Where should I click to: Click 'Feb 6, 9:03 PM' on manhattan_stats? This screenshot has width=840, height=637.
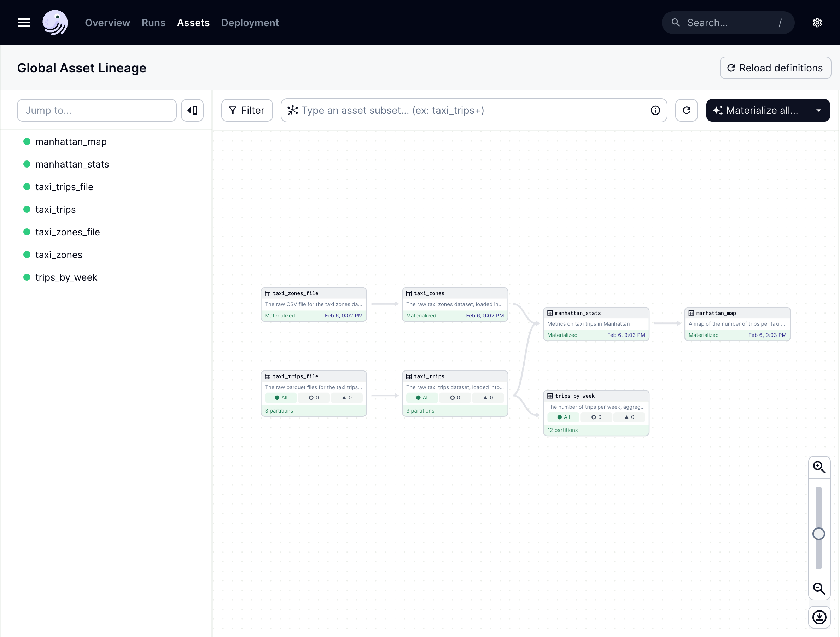pyautogui.click(x=626, y=335)
